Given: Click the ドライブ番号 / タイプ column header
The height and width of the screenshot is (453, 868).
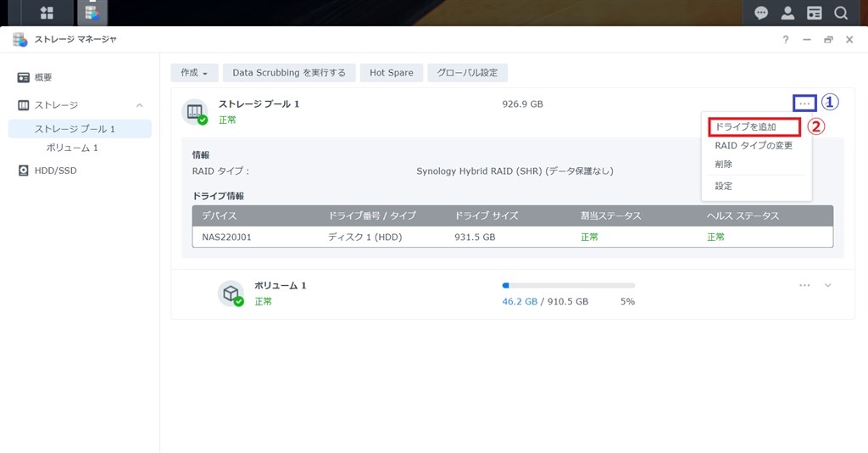Looking at the screenshot, I should 372,216.
